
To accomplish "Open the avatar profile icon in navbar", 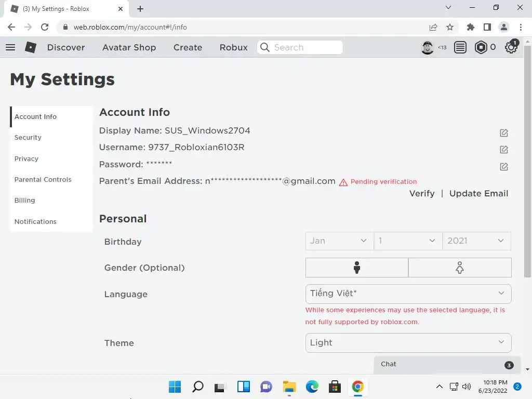I will click(x=428, y=47).
